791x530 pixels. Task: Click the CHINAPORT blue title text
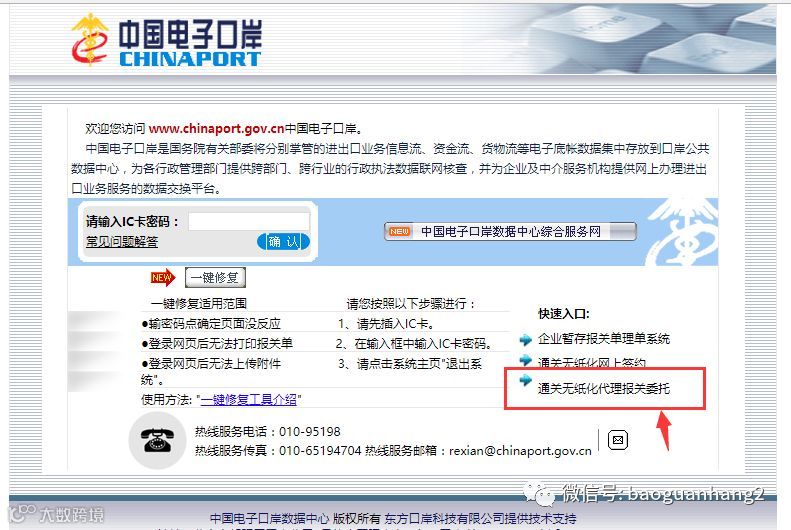(190, 59)
